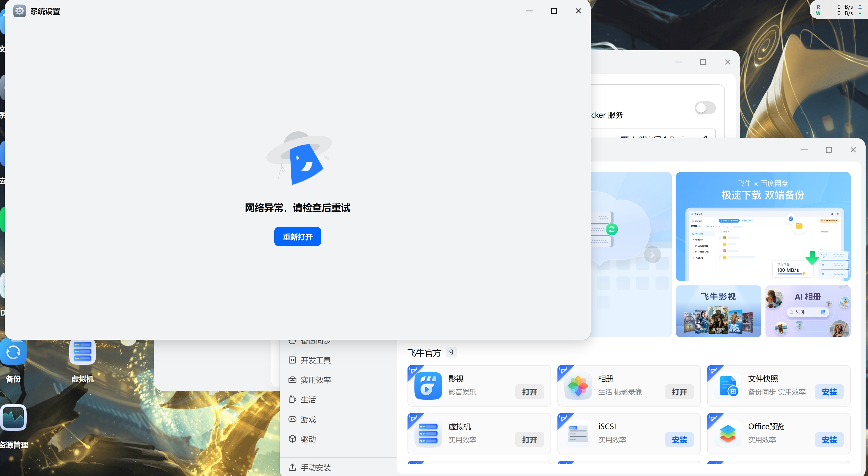Select the 生活 category in sidebar

292,400
